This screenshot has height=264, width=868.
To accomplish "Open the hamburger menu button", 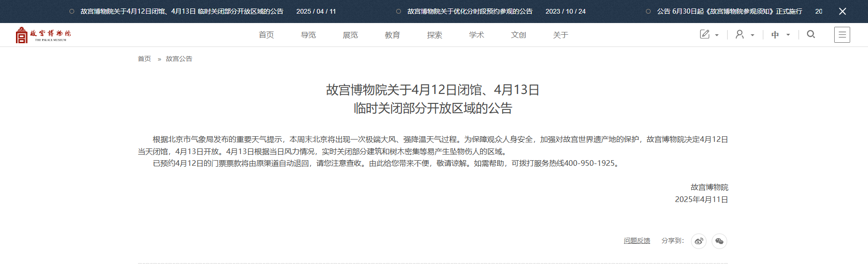I will 842,35.
